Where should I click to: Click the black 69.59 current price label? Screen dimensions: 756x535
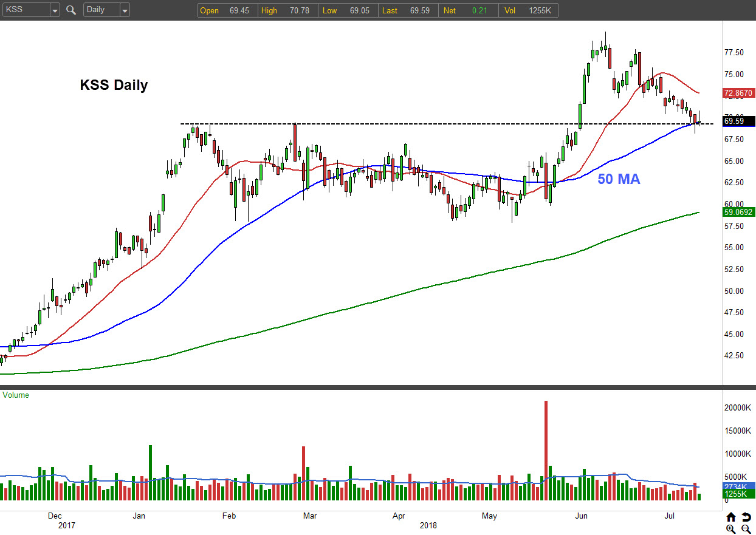[x=738, y=121]
